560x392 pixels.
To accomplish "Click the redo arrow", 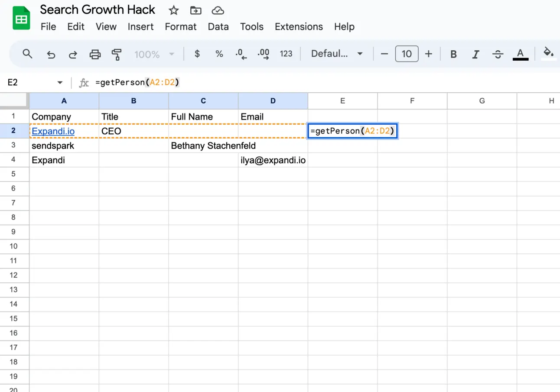I will tap(73, 54).
